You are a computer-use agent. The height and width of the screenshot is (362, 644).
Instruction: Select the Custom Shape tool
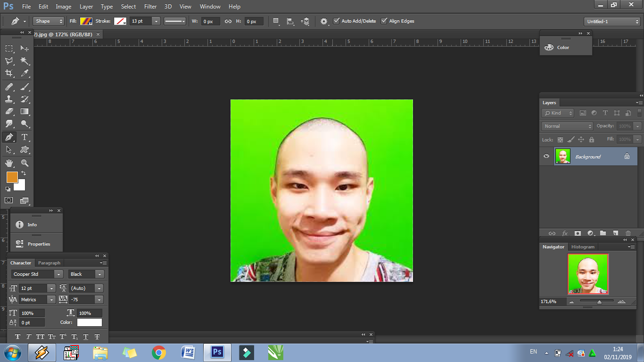[x=25, y=149]
